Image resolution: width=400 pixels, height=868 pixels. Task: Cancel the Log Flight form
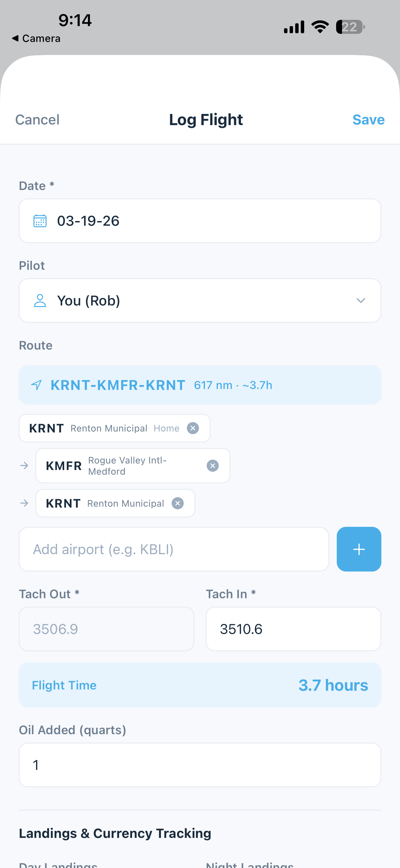(37, 119)
